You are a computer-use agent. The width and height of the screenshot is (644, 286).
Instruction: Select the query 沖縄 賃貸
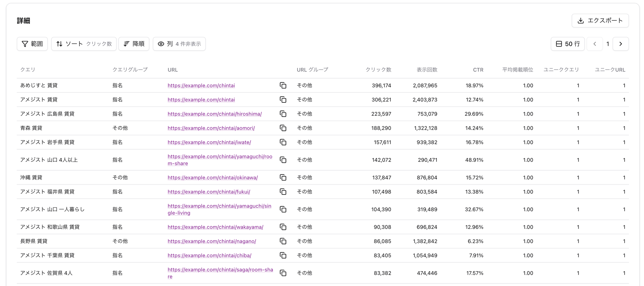point(31,178)
